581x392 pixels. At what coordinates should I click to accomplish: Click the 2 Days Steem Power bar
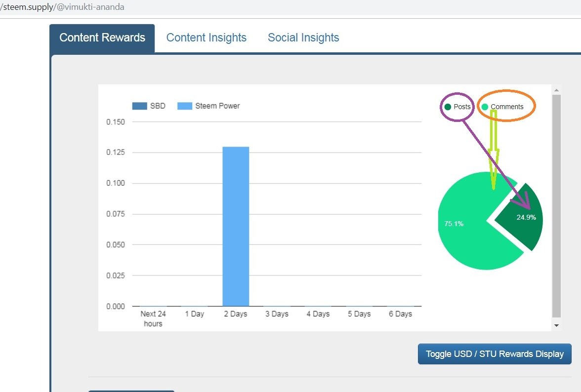coord(236,227)
